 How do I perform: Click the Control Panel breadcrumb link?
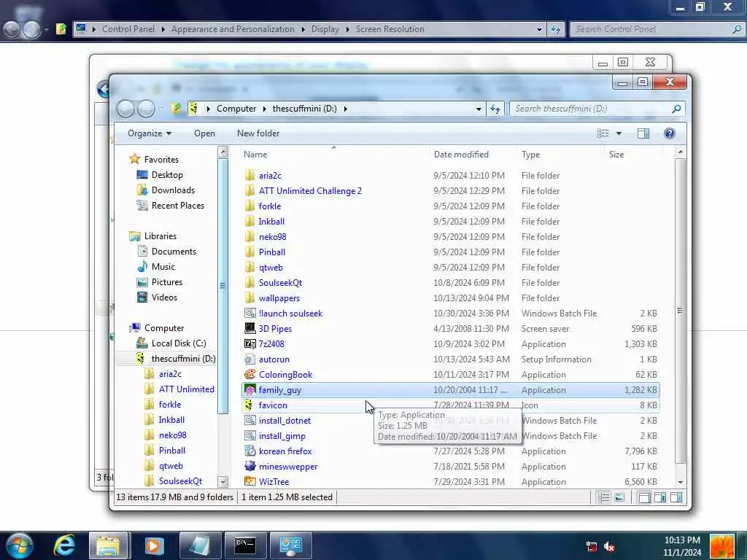pyautogui.click(x=128, y=29)
